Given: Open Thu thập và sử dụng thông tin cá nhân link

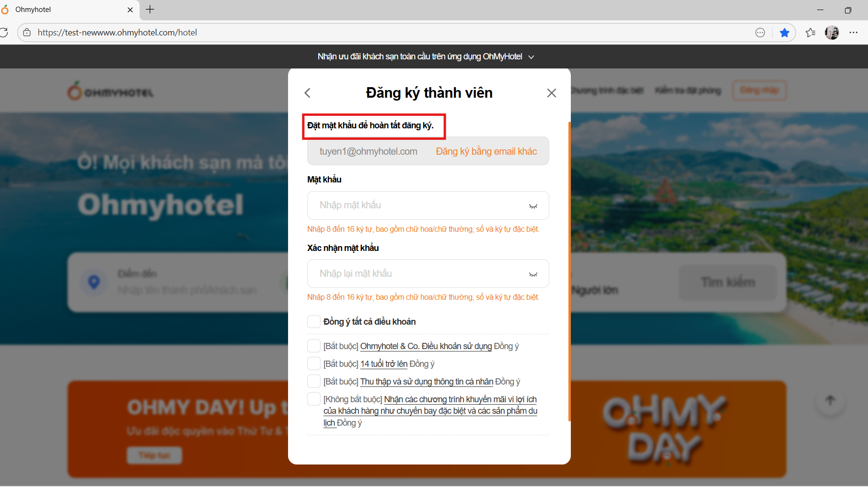Looking at the screenshot, I should point(427,382).
